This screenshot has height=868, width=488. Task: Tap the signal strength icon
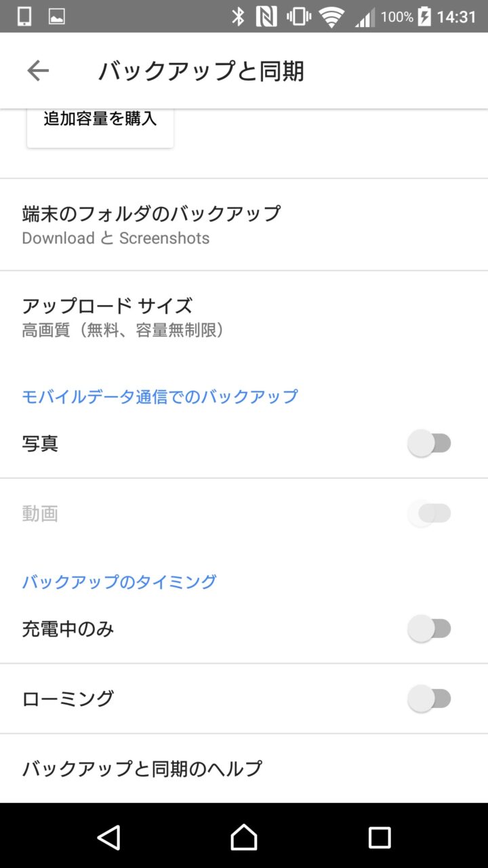365,17
